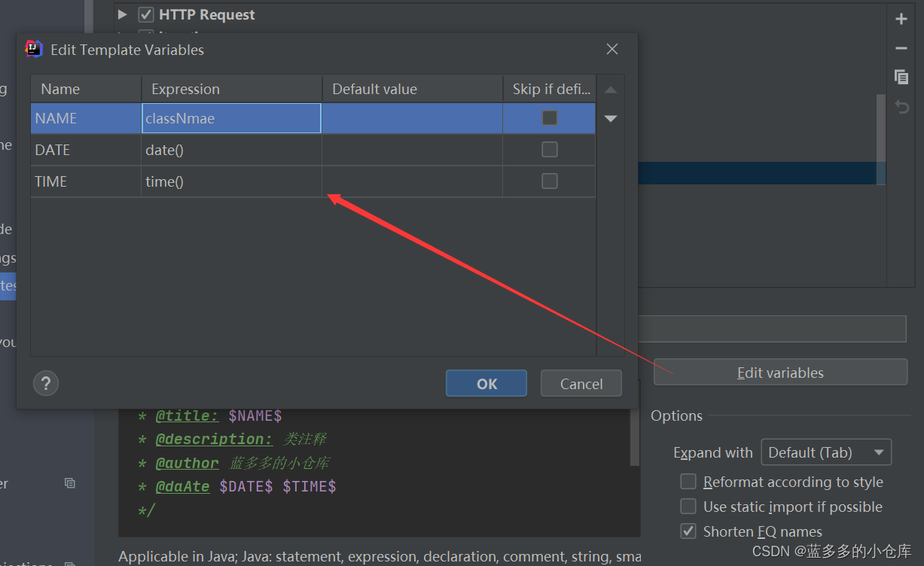Image resolution: width=924 pixels, height=566 pixels.
Task: Click the help question mark icon
Action: tap(45, 383)
